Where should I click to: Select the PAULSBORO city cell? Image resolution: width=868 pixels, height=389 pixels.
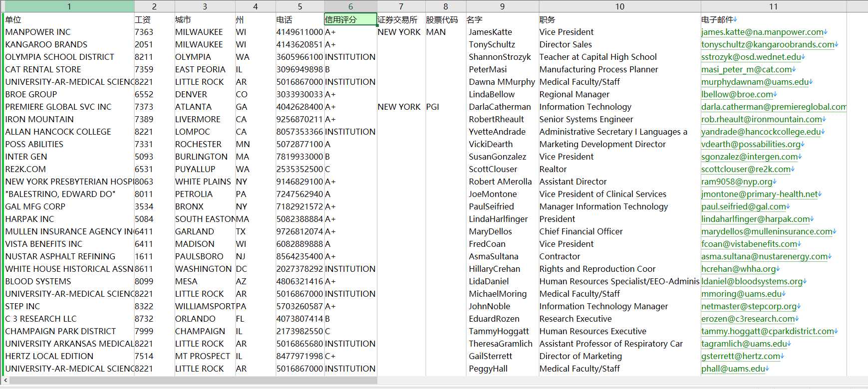click(x=205, y=256)
